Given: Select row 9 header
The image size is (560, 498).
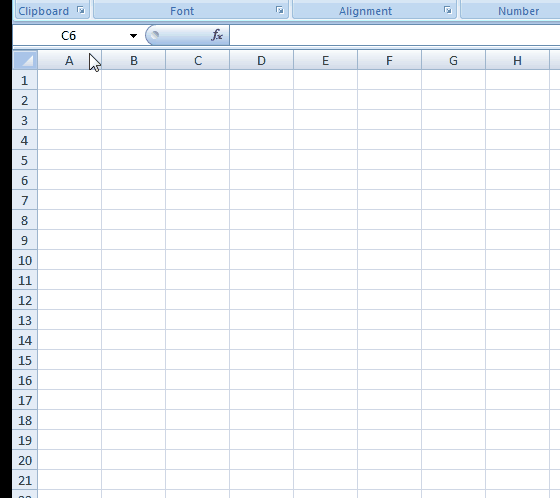Looking at the screenshot, I should tap(25, 240).
